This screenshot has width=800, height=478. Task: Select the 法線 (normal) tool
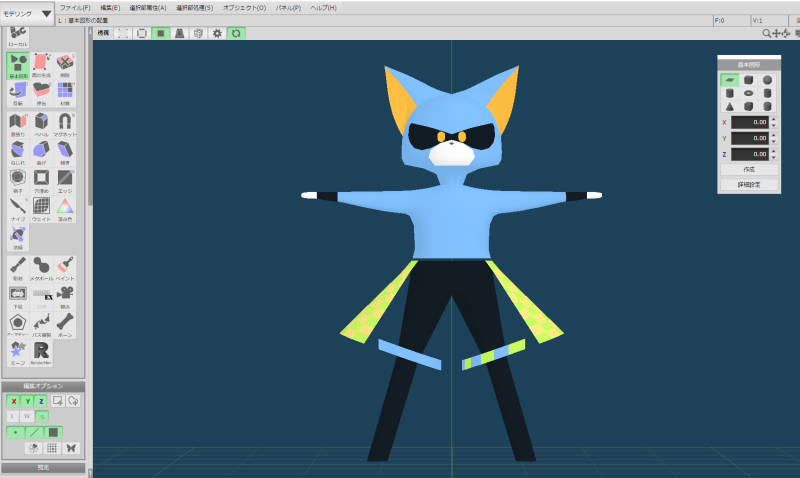point(18,238)
